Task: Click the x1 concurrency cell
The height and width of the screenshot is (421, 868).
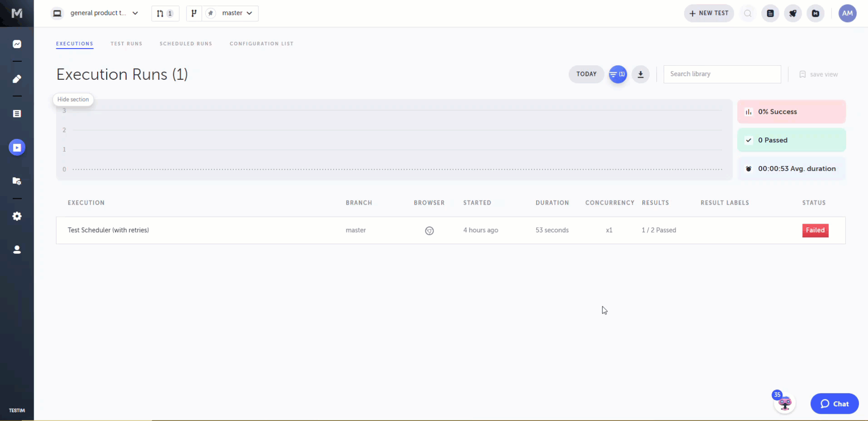Action: (609, 230)
